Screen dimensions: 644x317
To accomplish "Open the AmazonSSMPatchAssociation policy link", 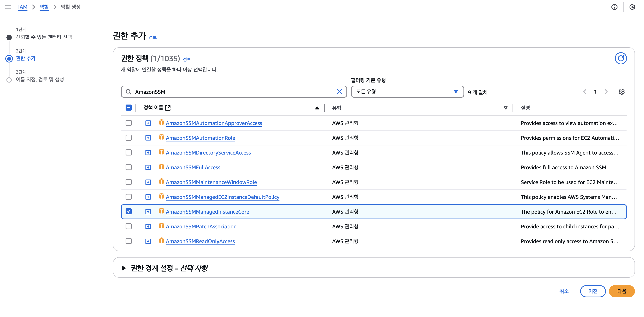I will tap(201, 226).
